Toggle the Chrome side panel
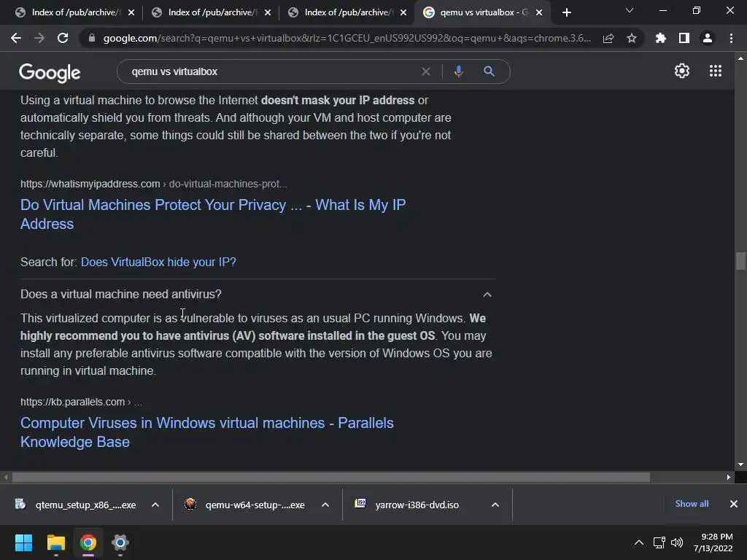This screenshot has width=747, height=560. click(684, 38)
